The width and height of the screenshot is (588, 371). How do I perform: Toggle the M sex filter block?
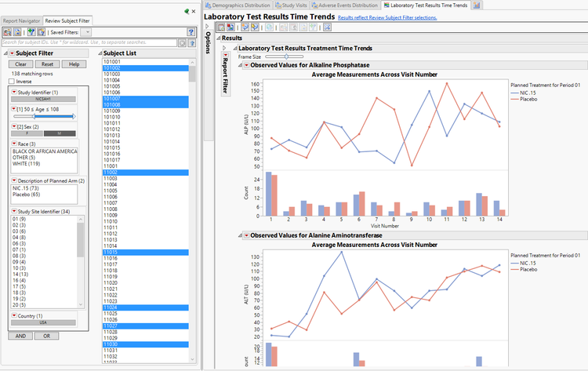[60, 133]
